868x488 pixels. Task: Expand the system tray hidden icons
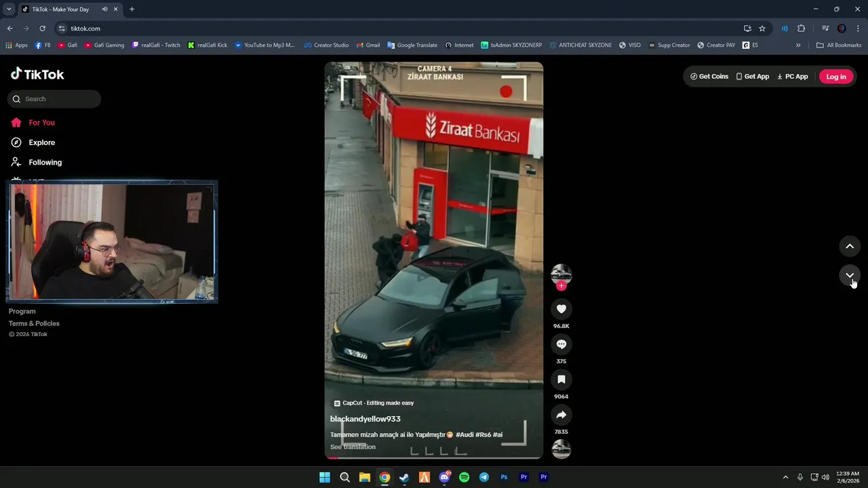tap(785, 477)
